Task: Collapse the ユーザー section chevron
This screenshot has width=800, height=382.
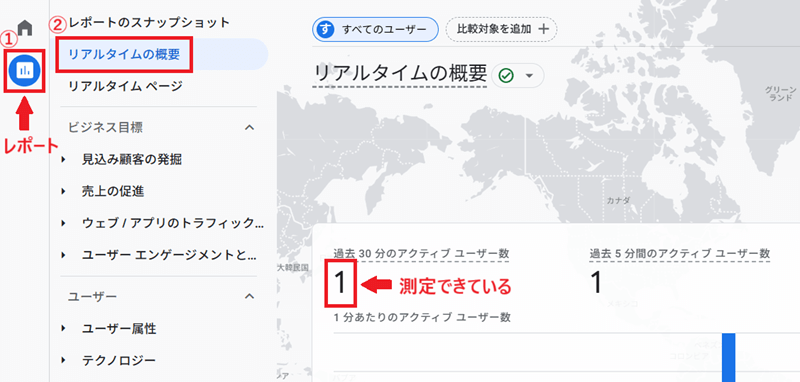Action: point(249,296)
